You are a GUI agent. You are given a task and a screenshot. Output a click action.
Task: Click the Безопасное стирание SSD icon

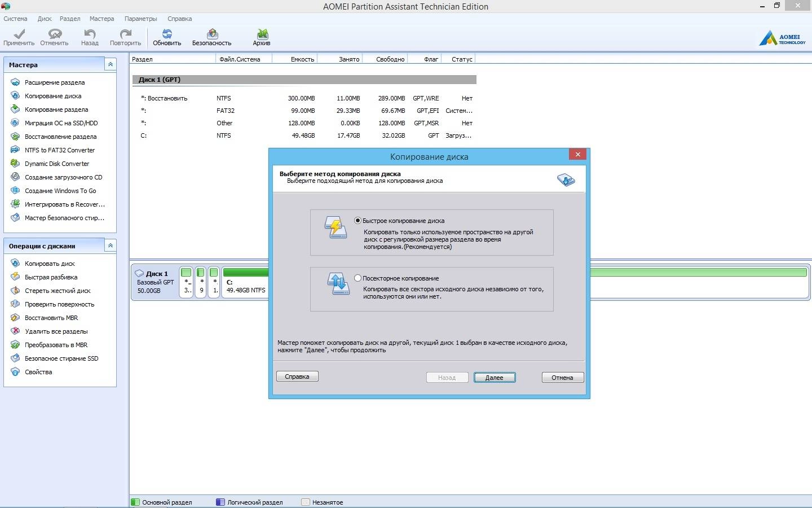tap(15, 358)
